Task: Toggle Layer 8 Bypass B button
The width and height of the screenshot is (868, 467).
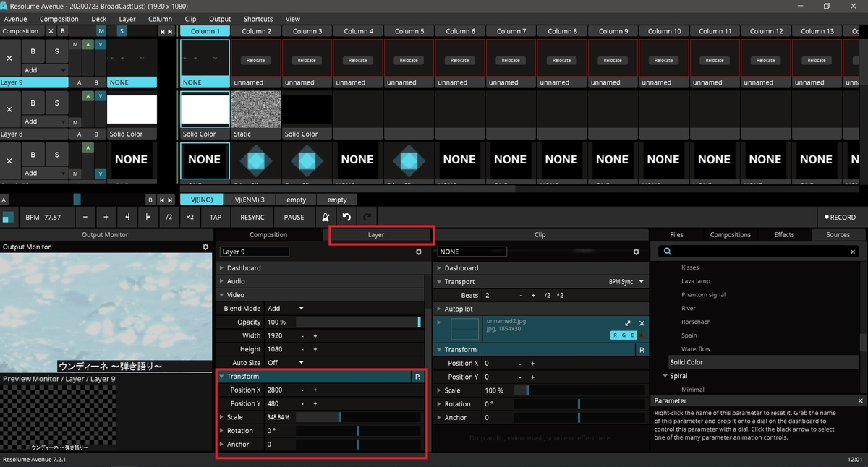Action: (x=33, y=103)
